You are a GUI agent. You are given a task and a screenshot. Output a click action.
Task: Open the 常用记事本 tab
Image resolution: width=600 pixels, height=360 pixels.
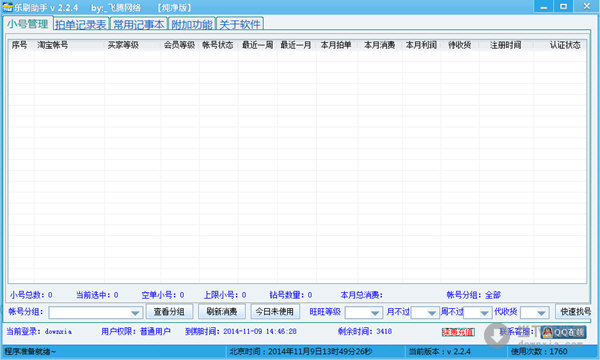(x=139, y=24)
